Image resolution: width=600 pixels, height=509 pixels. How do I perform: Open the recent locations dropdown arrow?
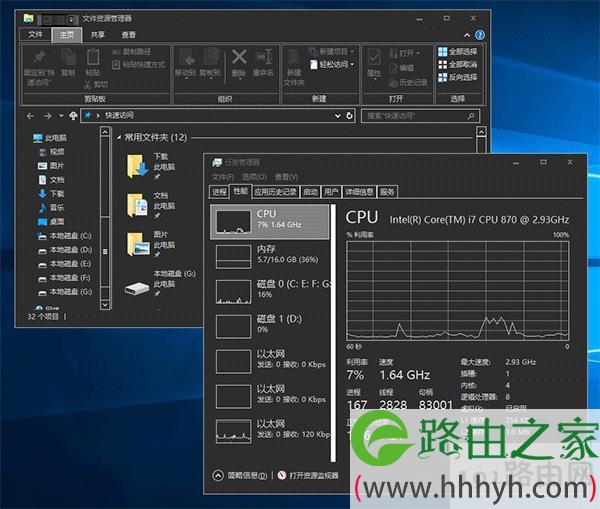(x=61, y=115)
